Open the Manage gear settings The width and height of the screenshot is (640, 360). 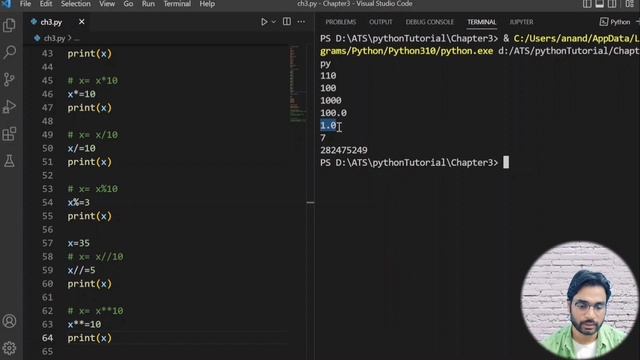(x=9, y=348)
